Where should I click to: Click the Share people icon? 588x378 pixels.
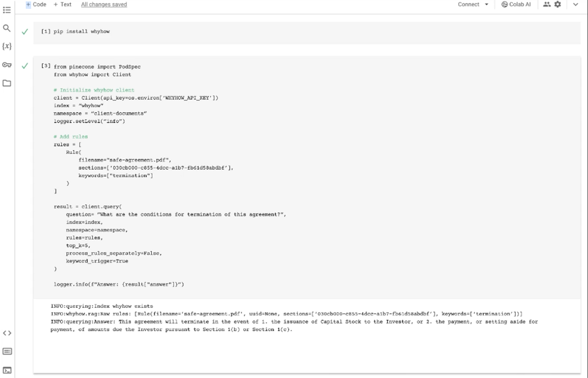pyautogui.click(x=547, y=4)
